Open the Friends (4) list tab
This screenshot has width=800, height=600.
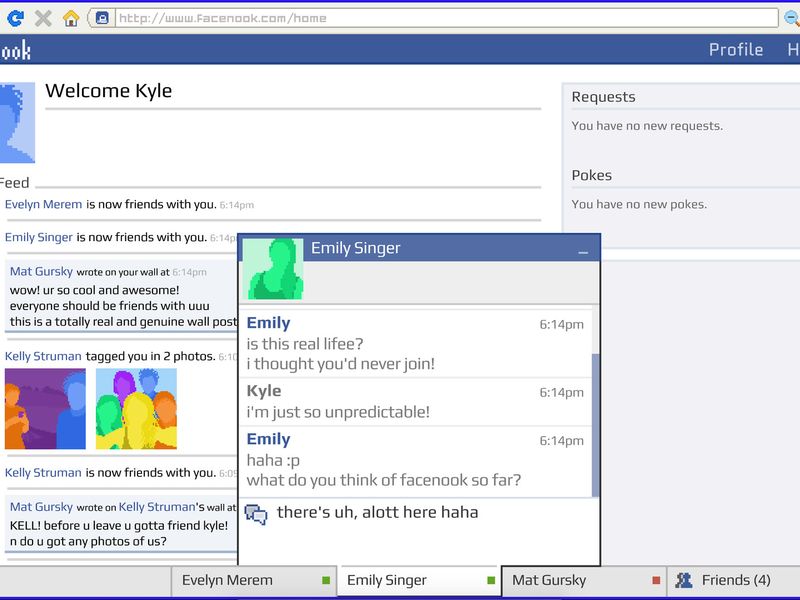[733, 581]
